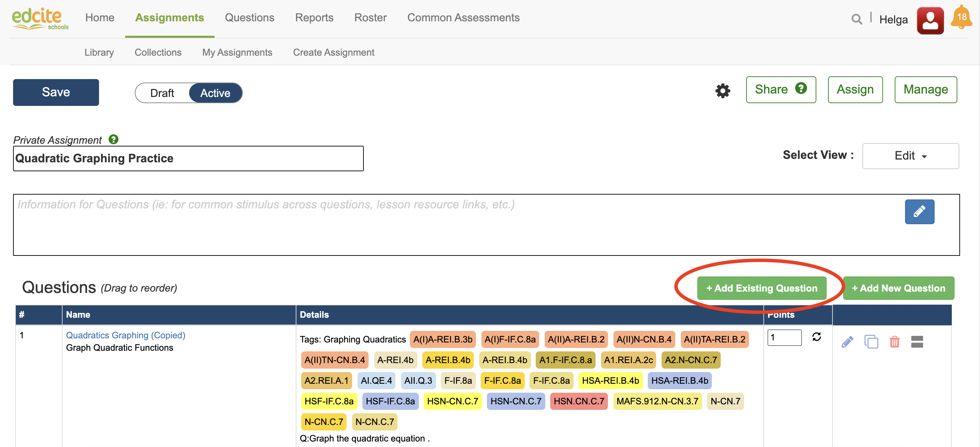Click the Add Existing Question button
Viewport: 980px width, 447px height.
[x=761, y=288]
